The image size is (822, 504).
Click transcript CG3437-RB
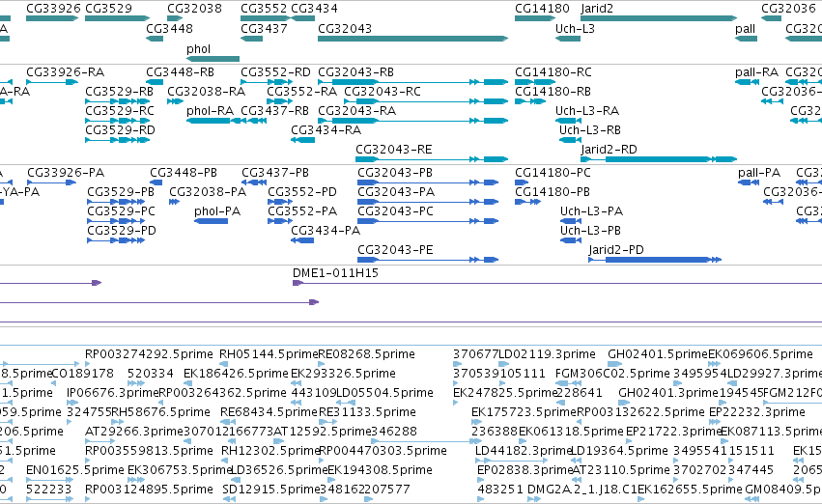tap(274, 111)
